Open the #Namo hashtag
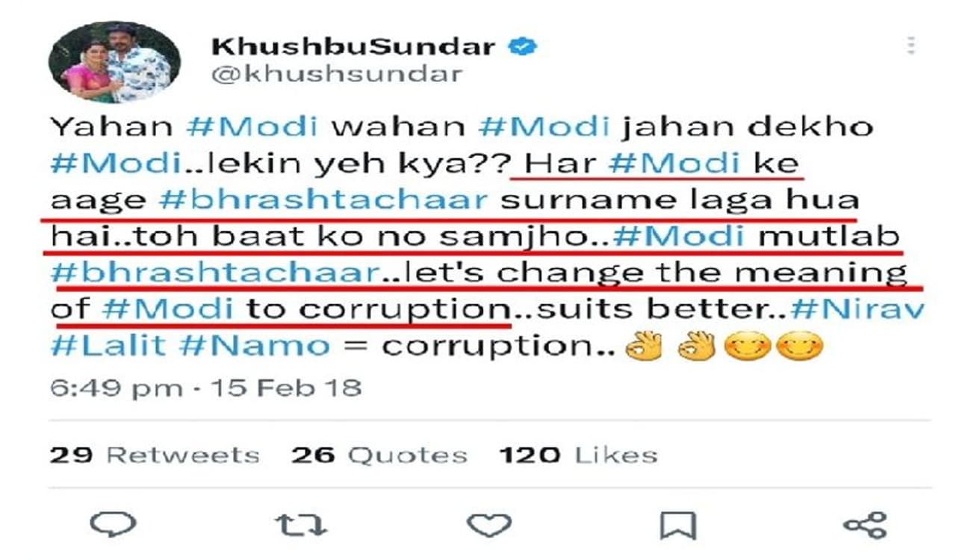 [x=271, y=346]
